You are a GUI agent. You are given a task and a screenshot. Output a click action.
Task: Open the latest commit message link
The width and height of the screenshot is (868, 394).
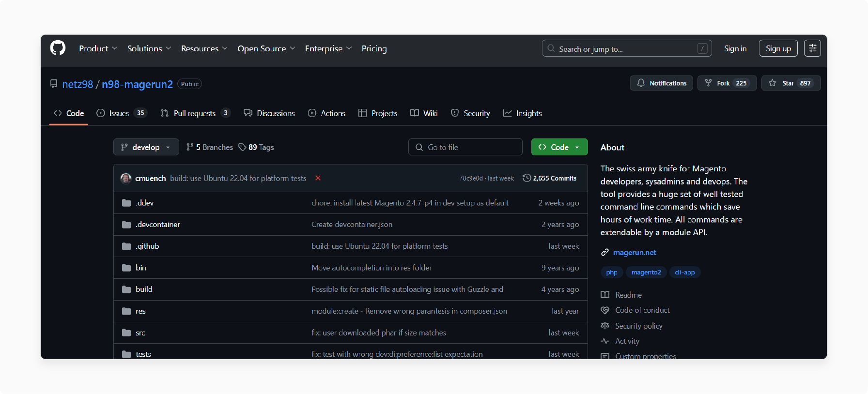tap(238, 178)
